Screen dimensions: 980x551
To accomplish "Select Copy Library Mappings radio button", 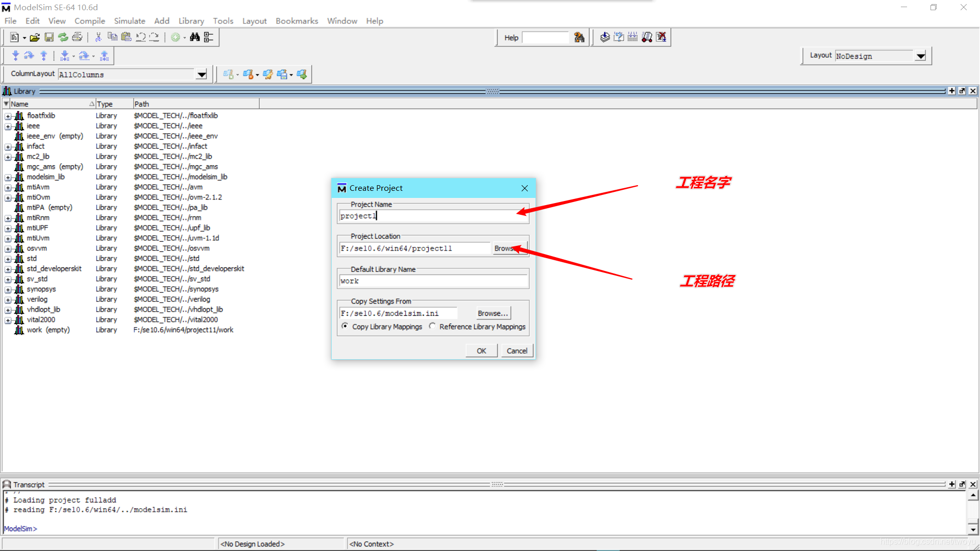I will (345, 327).
